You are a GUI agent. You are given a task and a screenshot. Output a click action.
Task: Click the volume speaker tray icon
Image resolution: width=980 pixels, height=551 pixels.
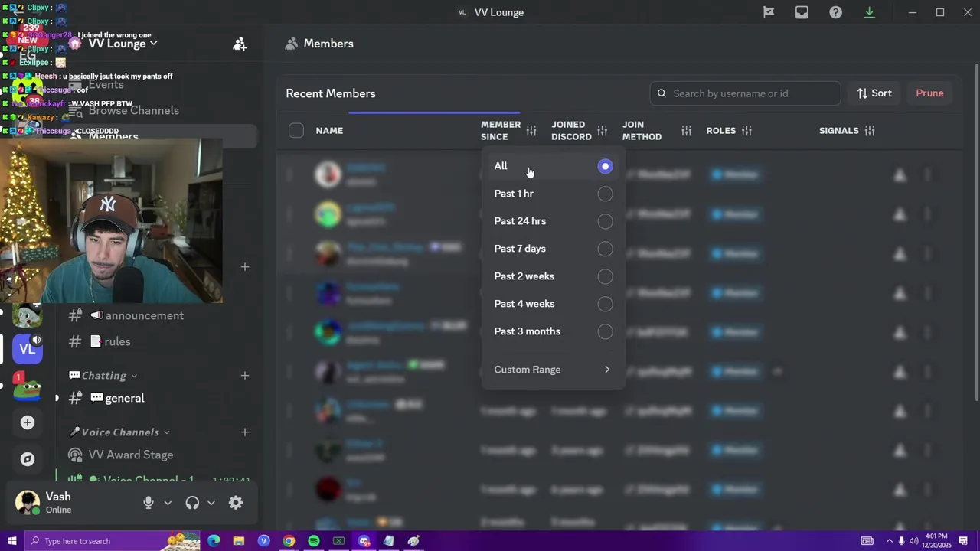pos(913,541)
